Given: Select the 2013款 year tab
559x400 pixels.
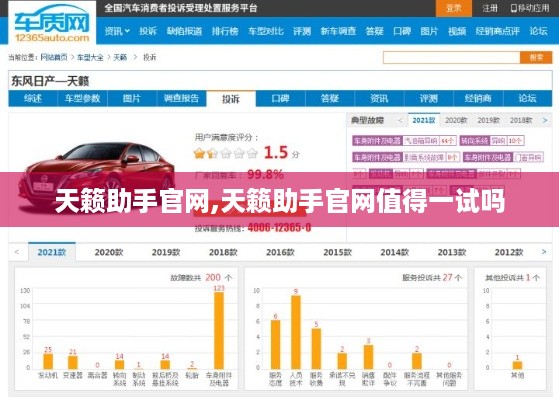Looking at the screenshot, I should (452, 252).
